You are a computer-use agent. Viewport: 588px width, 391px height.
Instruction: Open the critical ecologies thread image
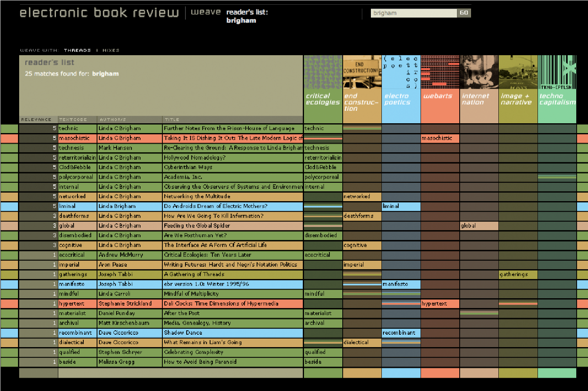(323, 72)
